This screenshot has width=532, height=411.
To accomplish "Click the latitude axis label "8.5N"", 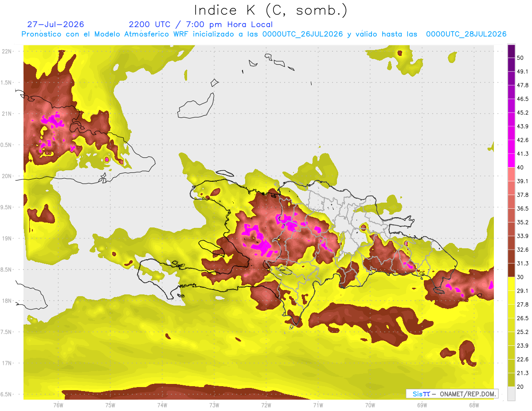I will tap(6, 270).
